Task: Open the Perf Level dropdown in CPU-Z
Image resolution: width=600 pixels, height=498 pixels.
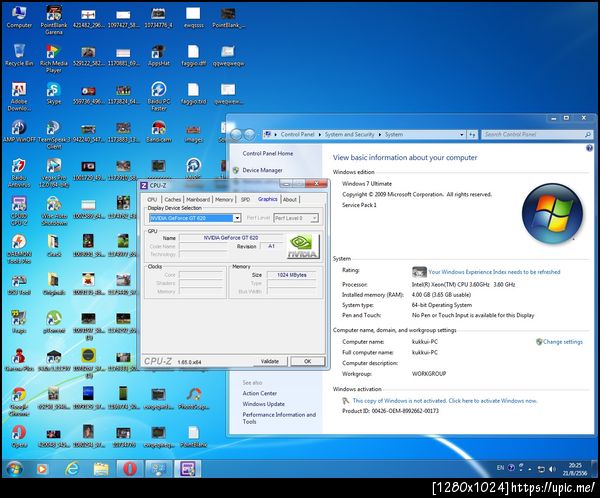Action: coord(314,218)
